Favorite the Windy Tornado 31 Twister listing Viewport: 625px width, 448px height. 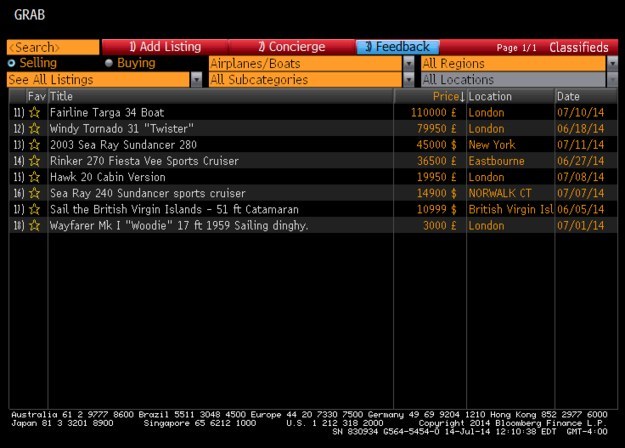34,129
